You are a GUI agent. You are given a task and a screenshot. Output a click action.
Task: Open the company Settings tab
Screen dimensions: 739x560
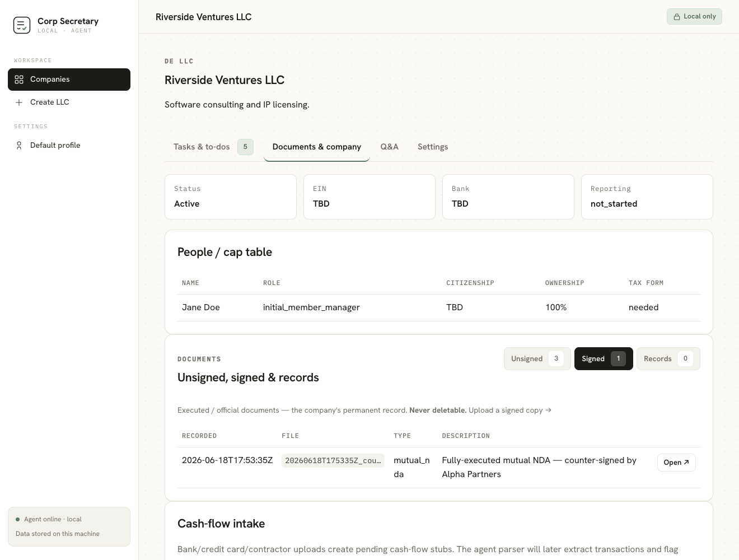433,147
